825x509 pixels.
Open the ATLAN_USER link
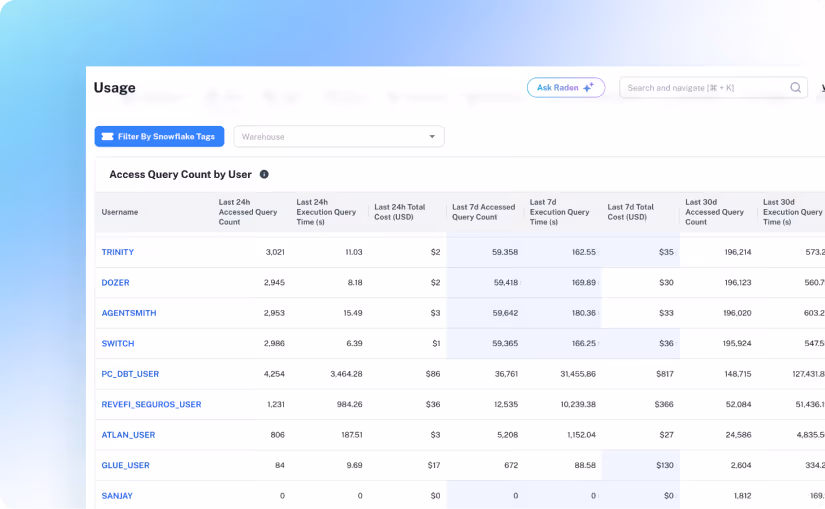pos(128,435)
